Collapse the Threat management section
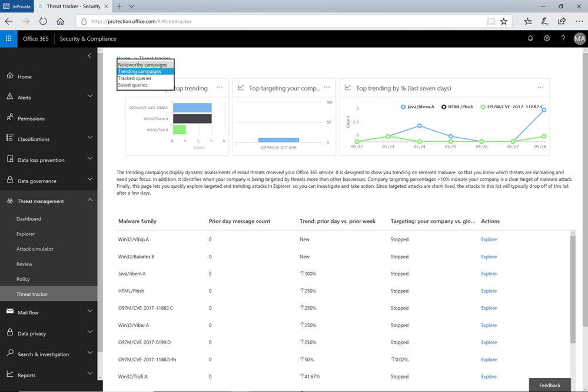 click(89, 201)
